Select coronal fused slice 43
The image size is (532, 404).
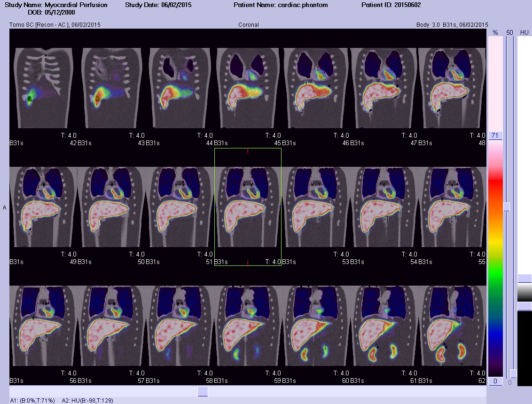coord(112,88)
